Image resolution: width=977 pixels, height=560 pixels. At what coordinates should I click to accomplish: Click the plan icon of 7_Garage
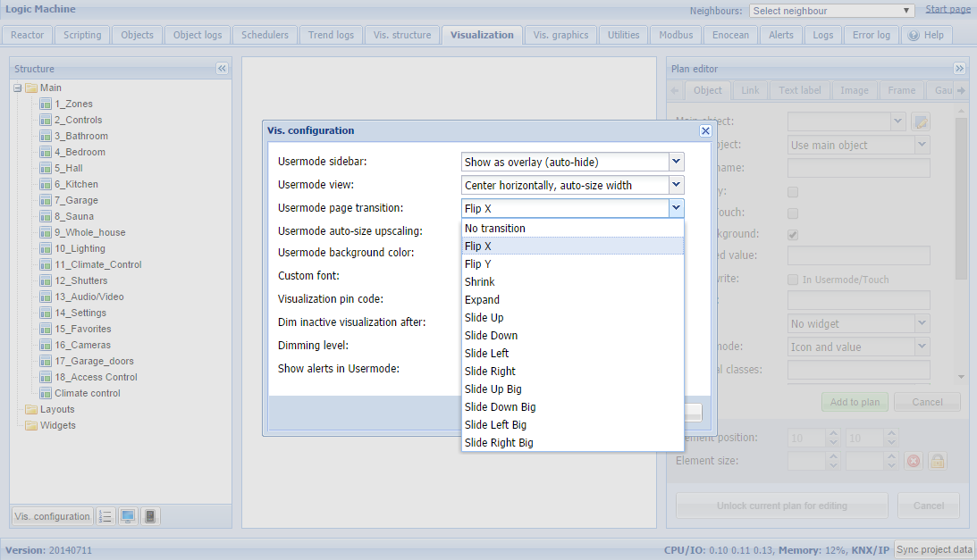[46, 201]
